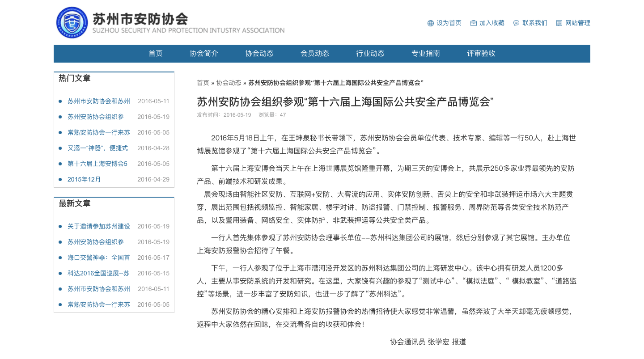Open hot article 常熟安防协会一行来苏
644x359 pixels.
[99, 132]
